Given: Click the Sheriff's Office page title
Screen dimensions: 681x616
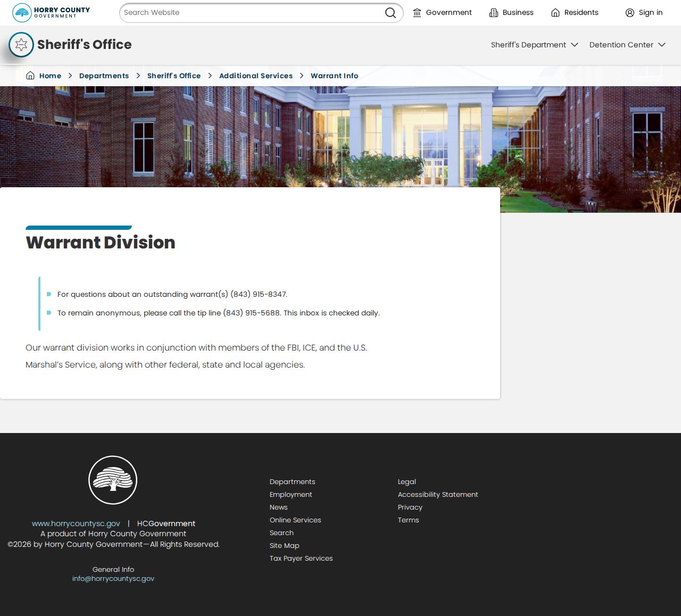Looking at the screenshot, I should coord(85,45).
